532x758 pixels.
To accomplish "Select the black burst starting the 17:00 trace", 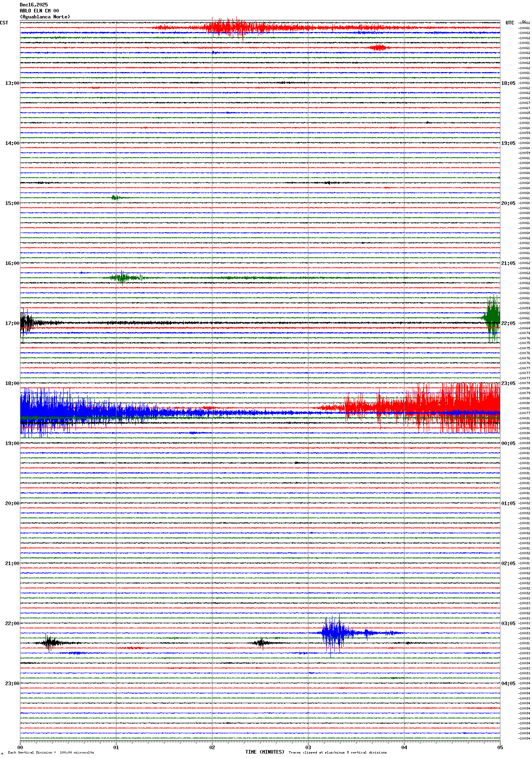I will 27,323.
